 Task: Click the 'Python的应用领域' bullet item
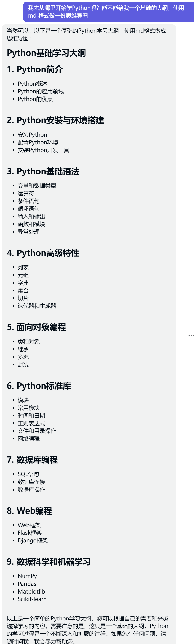coord(41,92)
